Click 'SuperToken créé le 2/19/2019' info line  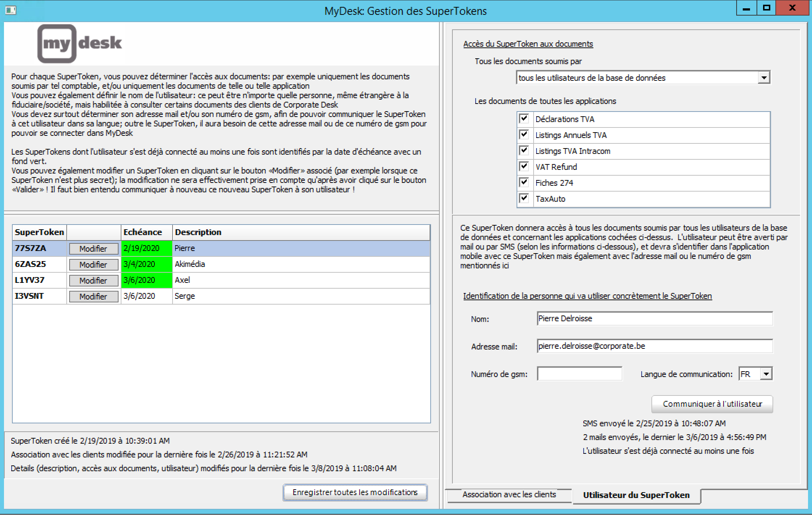tap(90, 441)
